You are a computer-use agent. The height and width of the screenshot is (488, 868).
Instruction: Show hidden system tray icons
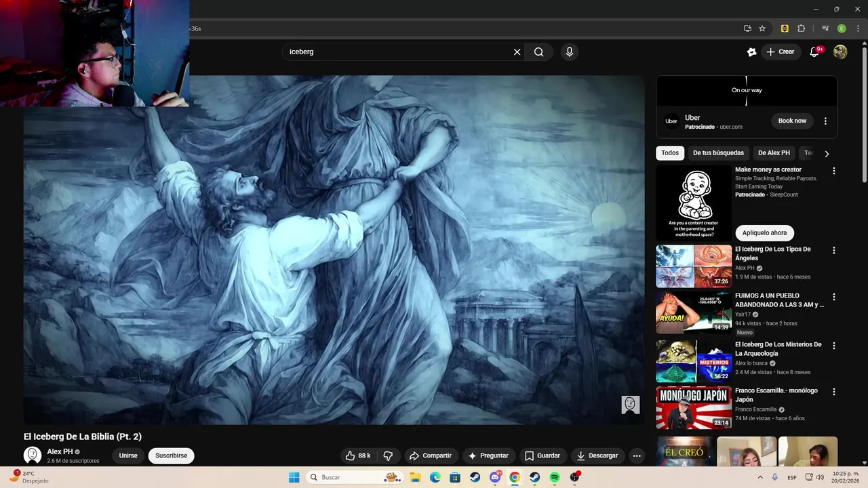[759, 477]
